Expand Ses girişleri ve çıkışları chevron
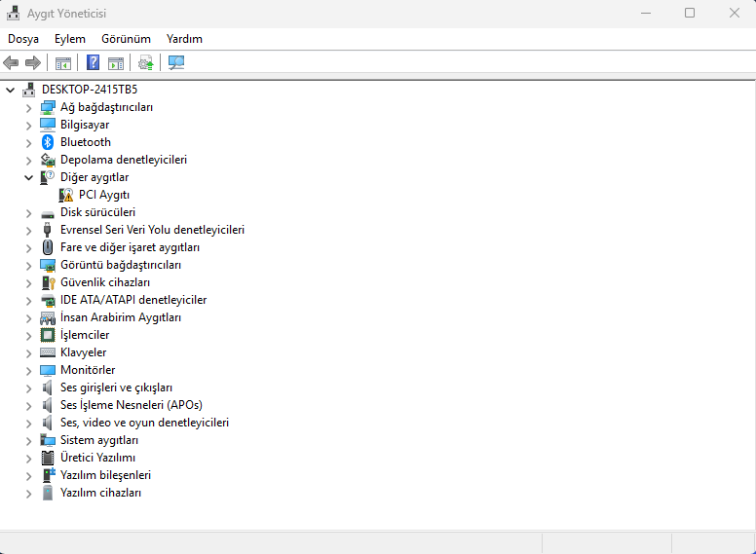 pyautogui.click(x=29, y=388)
